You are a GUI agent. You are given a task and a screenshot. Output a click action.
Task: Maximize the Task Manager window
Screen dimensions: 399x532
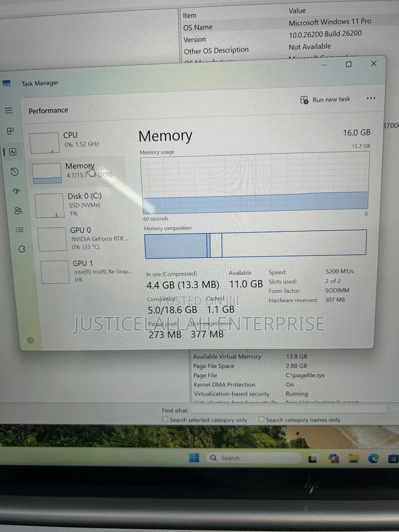(x=349, y=64)
